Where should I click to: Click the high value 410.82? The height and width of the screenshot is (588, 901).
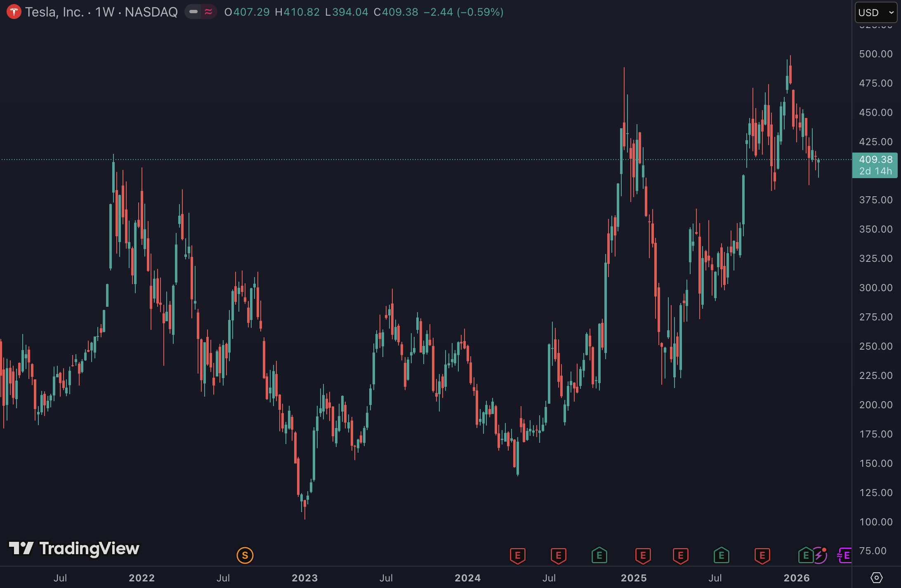point(302,12)
